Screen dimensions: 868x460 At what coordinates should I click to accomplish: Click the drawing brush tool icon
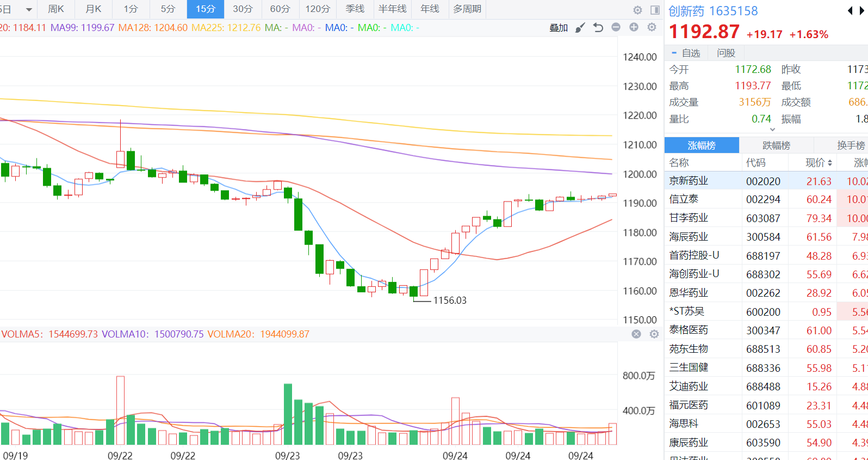580,28
